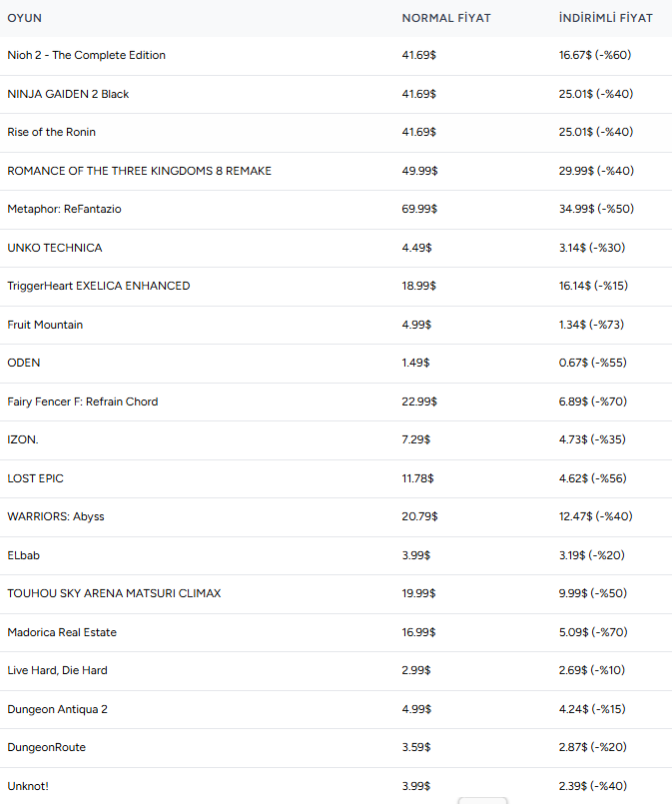The height and width of the screenshot is (804, 672).
Task: Open NINJA GAIDEN 2 Black entry
Action: tap(68, 94)
